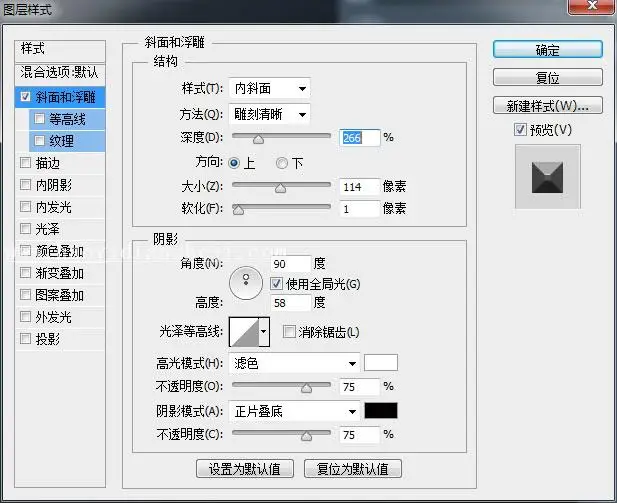Select the 描边 list item label
617x503 pixels.
48,163
